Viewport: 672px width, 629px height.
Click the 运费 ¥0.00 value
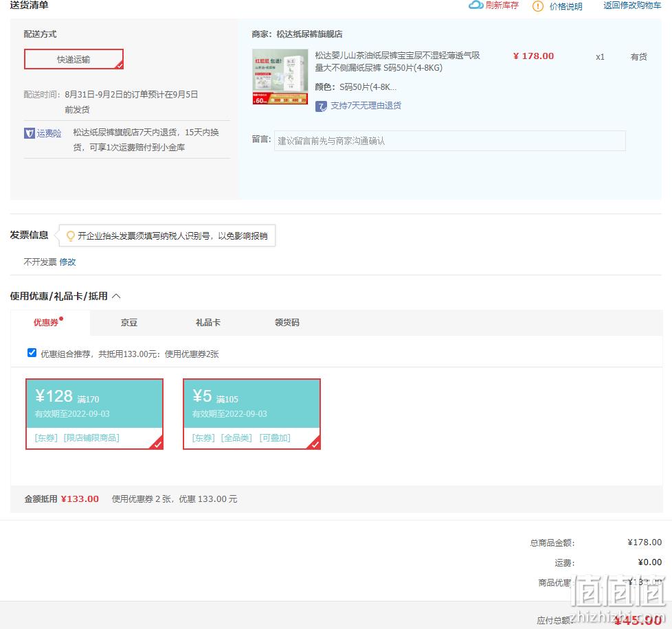pos(650,562)
